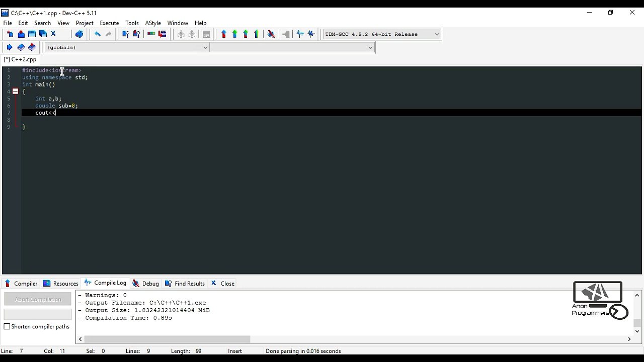This screenshot has width=644, height=362.
Task: Click the Toggle Bookmarks icon
Action: tap(21, 47)
